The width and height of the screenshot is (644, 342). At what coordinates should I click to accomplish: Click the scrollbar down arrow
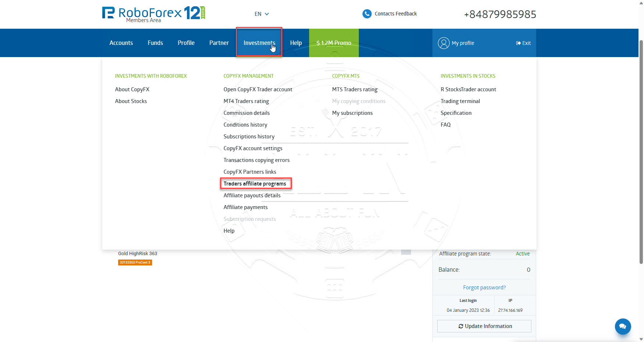(641, 339)
